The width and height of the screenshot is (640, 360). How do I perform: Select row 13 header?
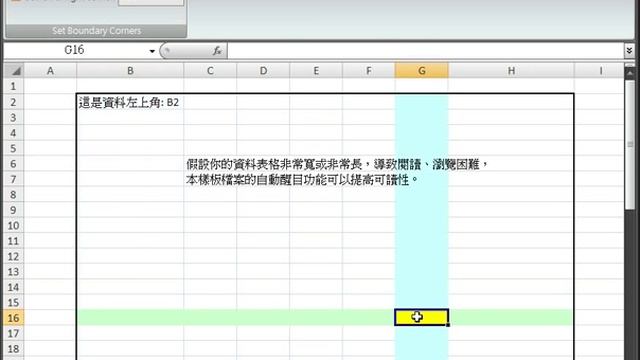click(13, 271)
